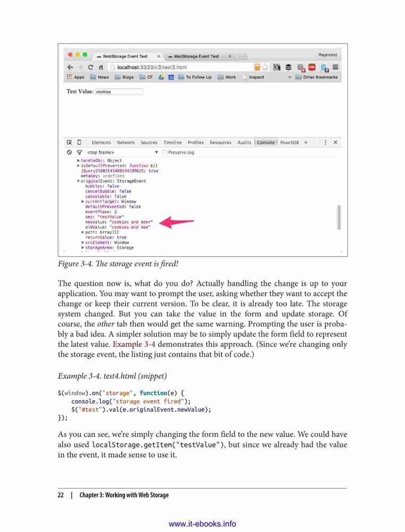This screenshot has width=405, height=532.
Task: Open the Blogs bookmarks folder
Action: (x=124, y=77)
